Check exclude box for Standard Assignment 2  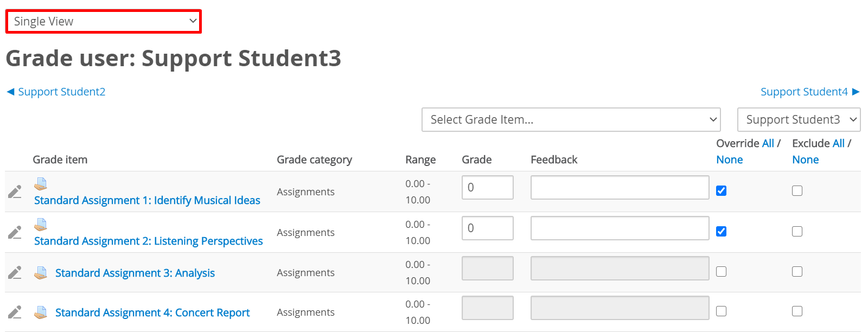point(797,231)
